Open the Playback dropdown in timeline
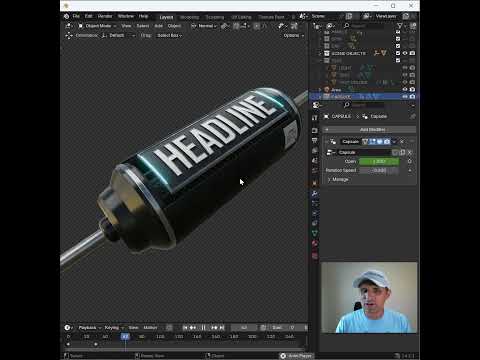The height and width of the screenshot is (360, 480). [89, 328]
